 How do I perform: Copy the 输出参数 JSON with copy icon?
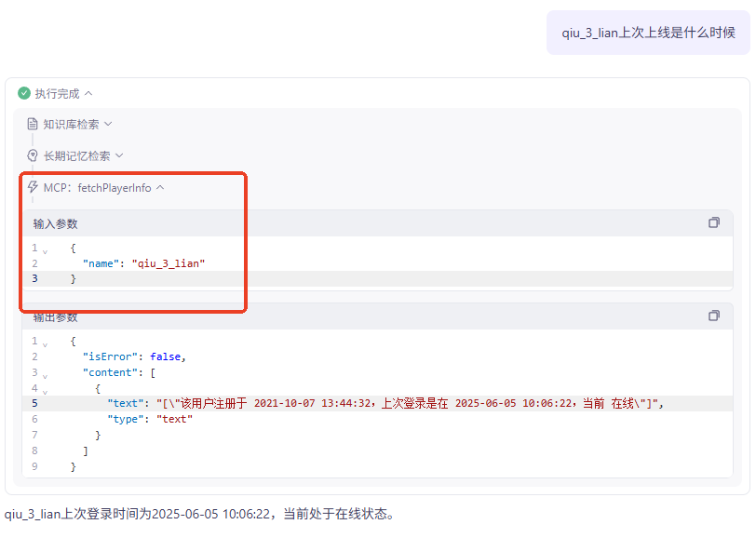pyautogui.click(x=714, y=316)
